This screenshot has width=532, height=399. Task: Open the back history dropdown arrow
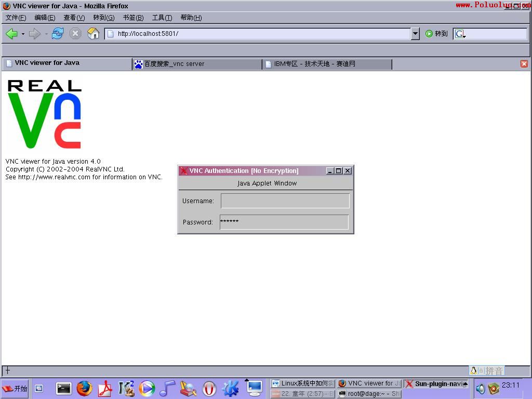click(x=23, y=34)
